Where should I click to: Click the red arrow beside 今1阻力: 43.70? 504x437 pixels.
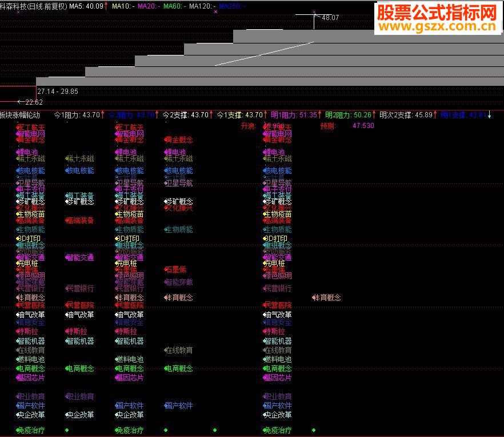[x=102, y=114]
